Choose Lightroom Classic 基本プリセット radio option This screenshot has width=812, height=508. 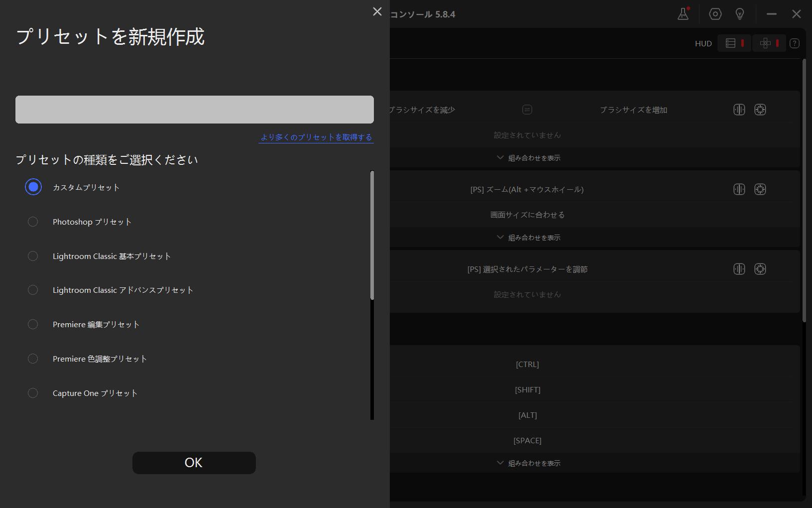click(x=33, y=256)
